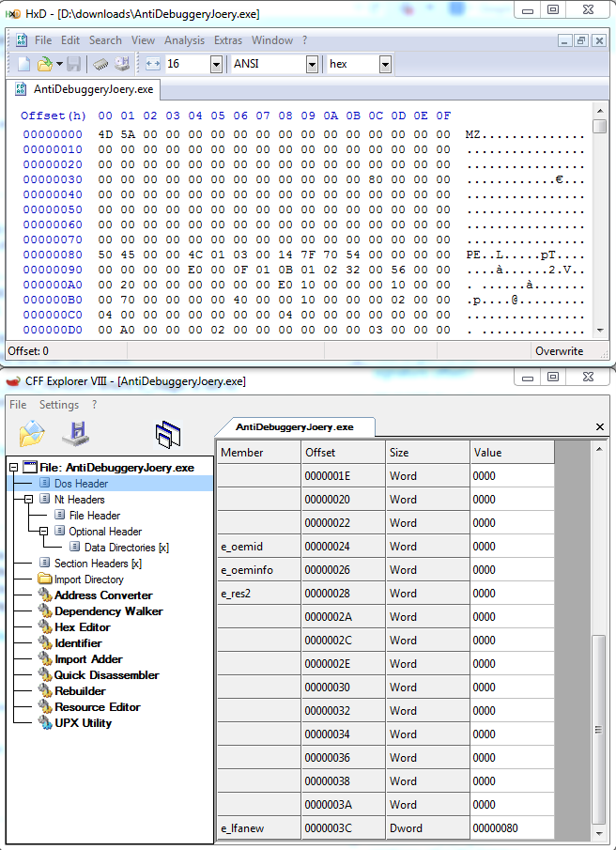
Task: Select Section Headers [x] node
Action: coord(98,564)
